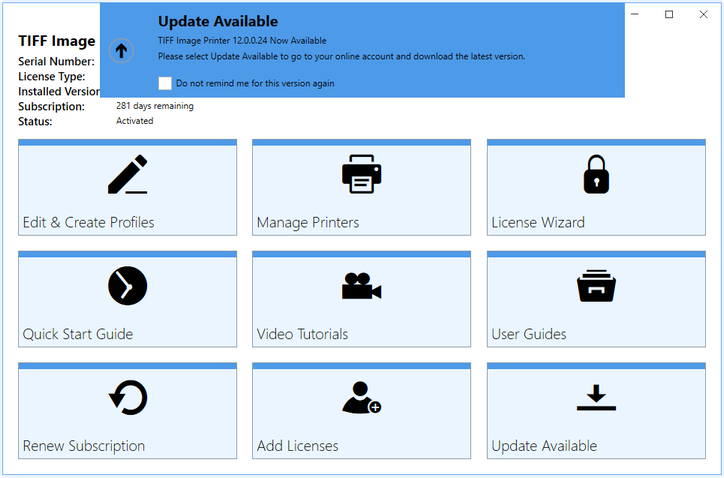Click the circular arrow Renew Subscription icon

click(x=128, y=398)
